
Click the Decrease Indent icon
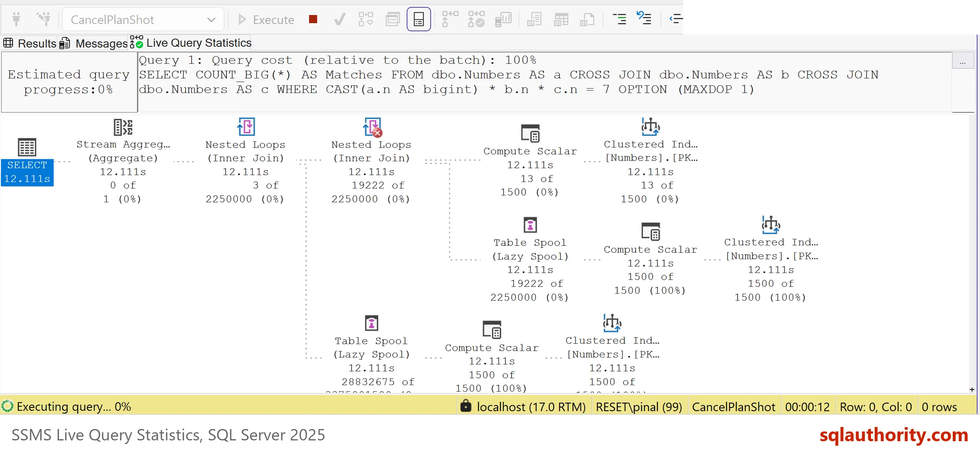point(676,19)
